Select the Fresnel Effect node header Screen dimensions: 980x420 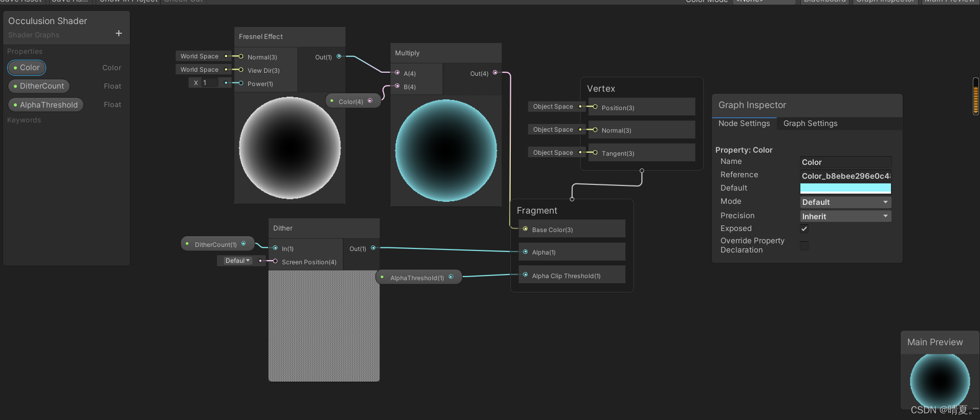290,37
